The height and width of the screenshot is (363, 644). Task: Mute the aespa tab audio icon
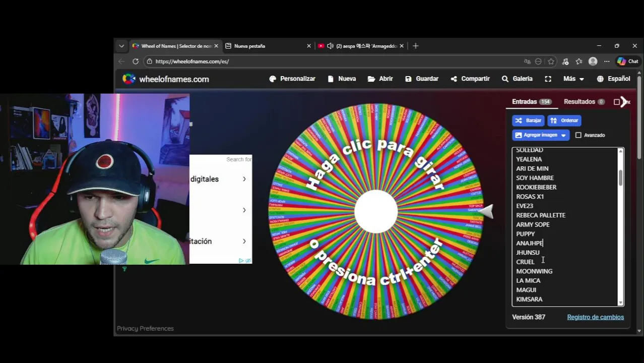click(x=330, y=46)
